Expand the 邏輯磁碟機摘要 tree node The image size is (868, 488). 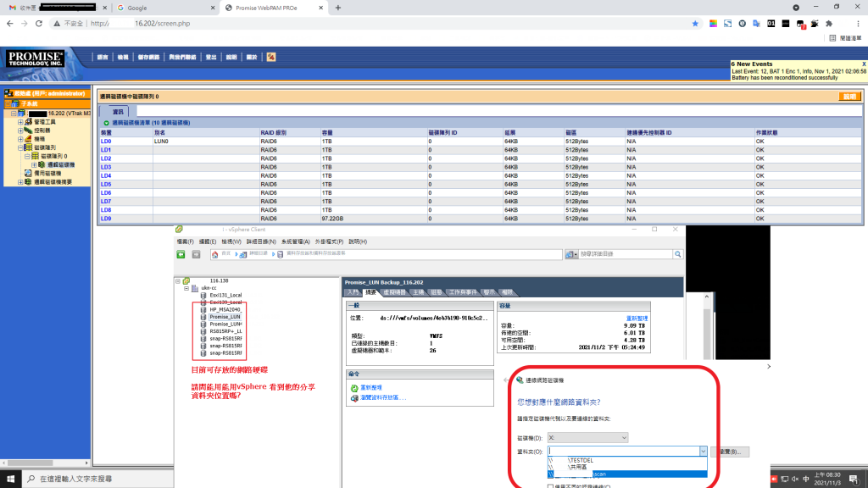pyautogui.click(x=20, y=182)
